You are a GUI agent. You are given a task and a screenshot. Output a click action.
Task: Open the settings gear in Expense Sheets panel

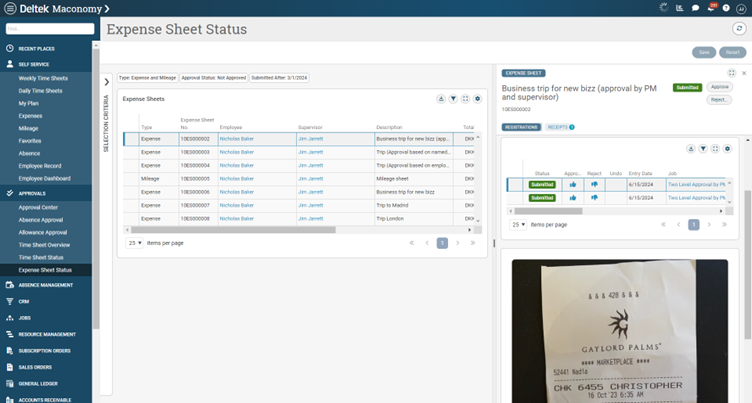coord(477,99)
